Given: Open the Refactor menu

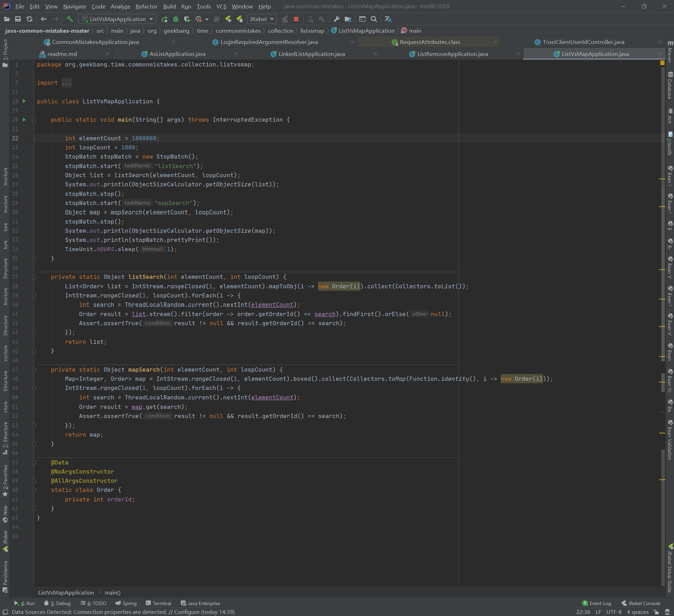Looking at the screenshot, I should click(x=146, y=6).
